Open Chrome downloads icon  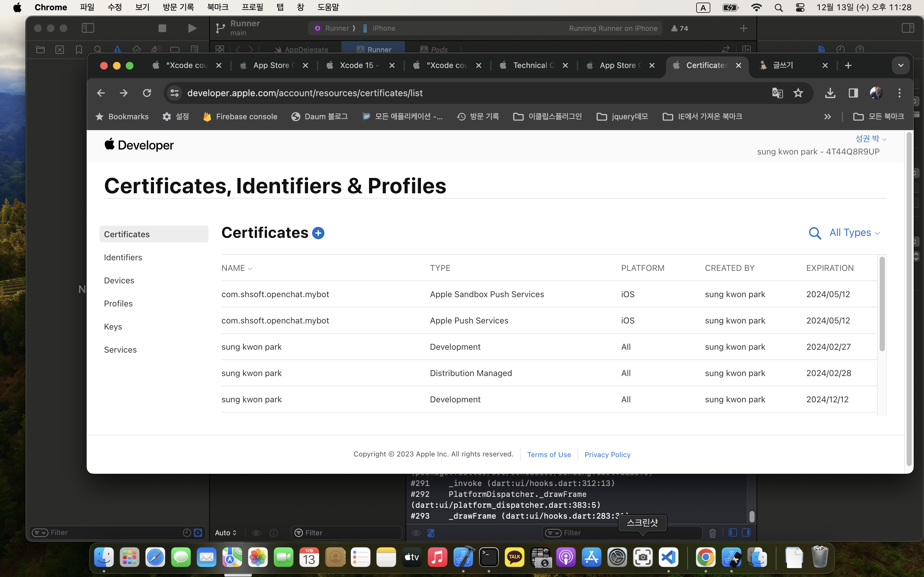click(x=830, y=93)
